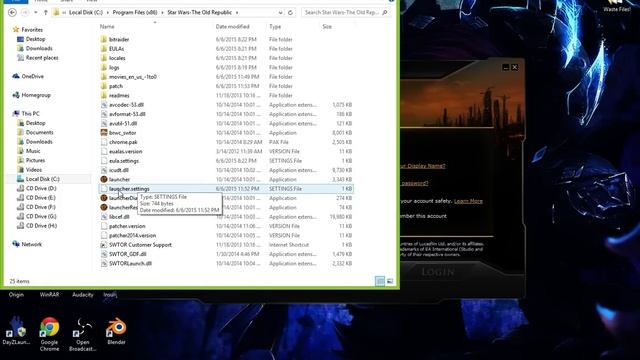Open Google Chrome desktop shortcut
The height and width of the screenshot is (360, 640).
pyautogui.click(x=49, y=334)
